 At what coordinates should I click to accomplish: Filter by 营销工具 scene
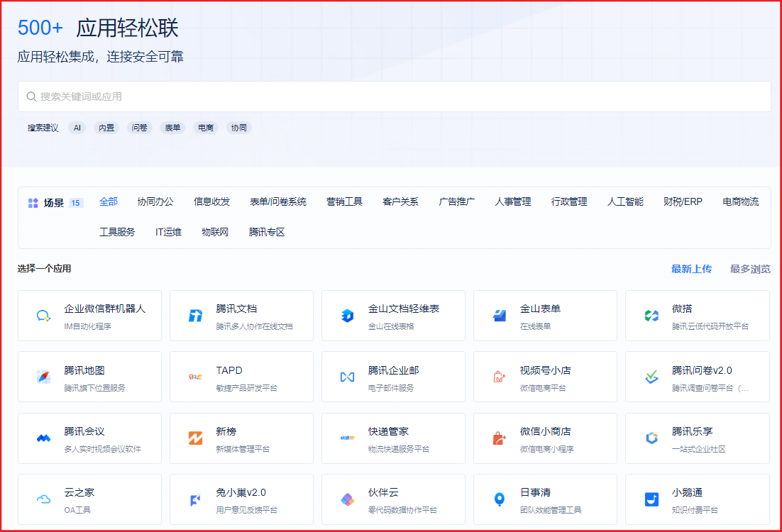click(x=345, y=202)
